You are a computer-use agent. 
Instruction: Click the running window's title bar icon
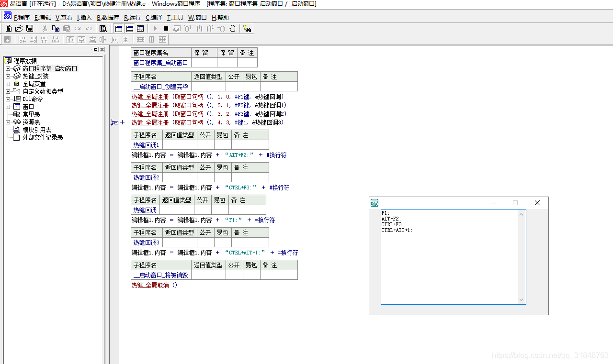click(x=375, y=203)
